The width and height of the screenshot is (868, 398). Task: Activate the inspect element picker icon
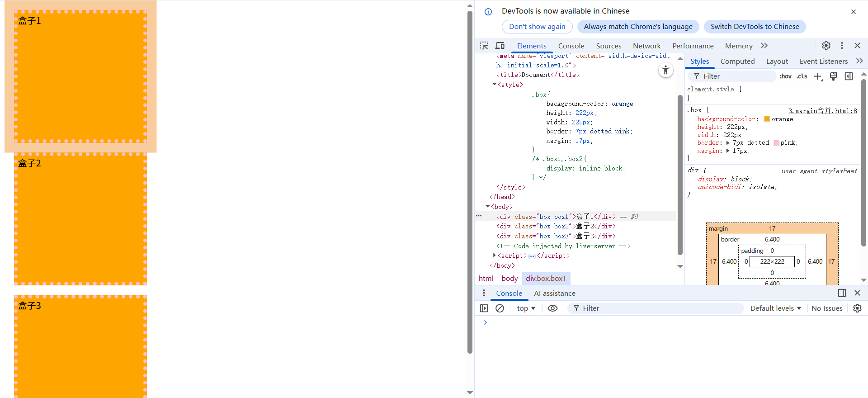click(x=484, y=46)
